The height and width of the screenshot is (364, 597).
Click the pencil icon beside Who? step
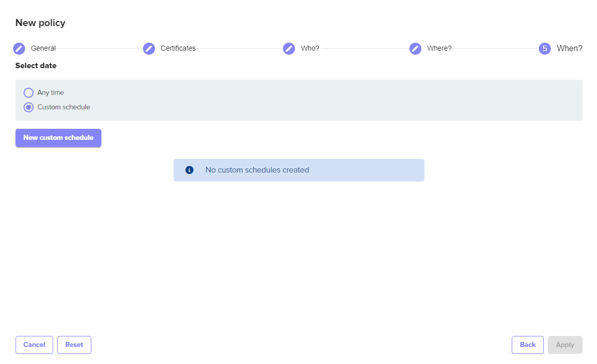[x=289, y=49]
